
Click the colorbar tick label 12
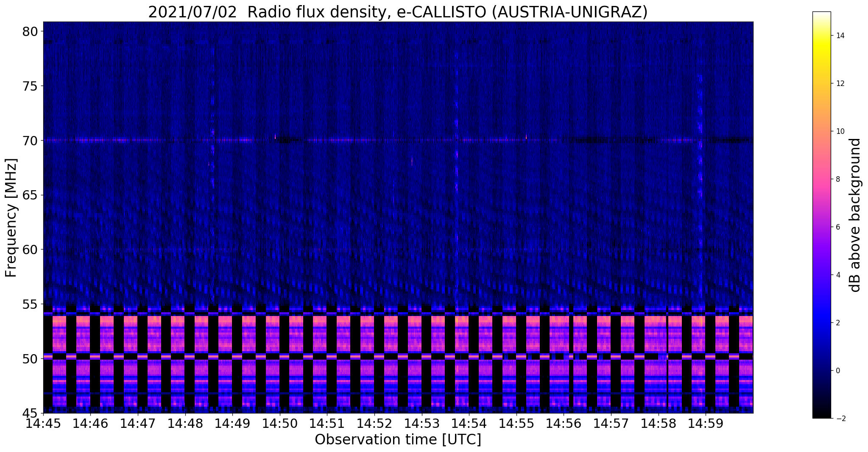pyautogui.click(x=840, y=83)
